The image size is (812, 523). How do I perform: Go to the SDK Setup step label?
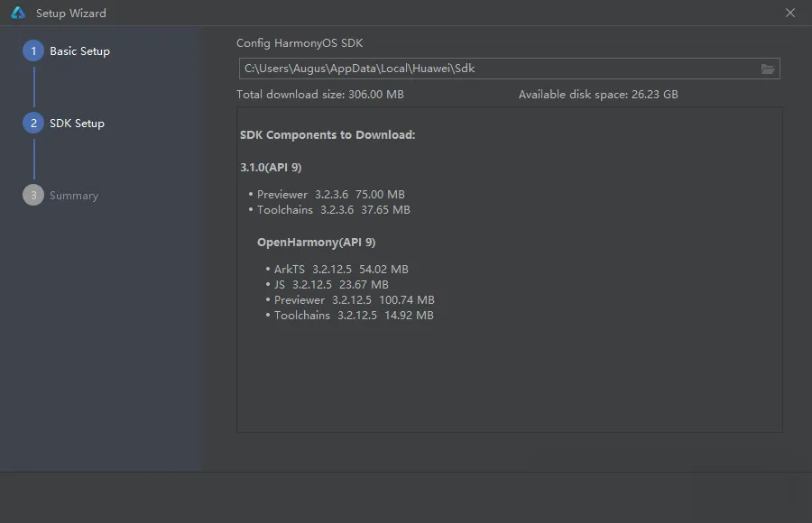click(78, 124)
